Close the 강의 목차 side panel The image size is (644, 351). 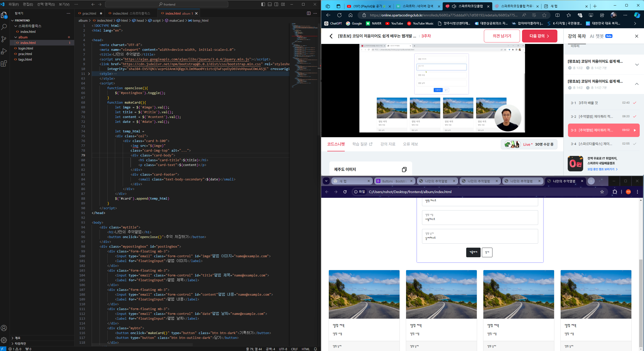pyautogui.click(x=637, y=36)
